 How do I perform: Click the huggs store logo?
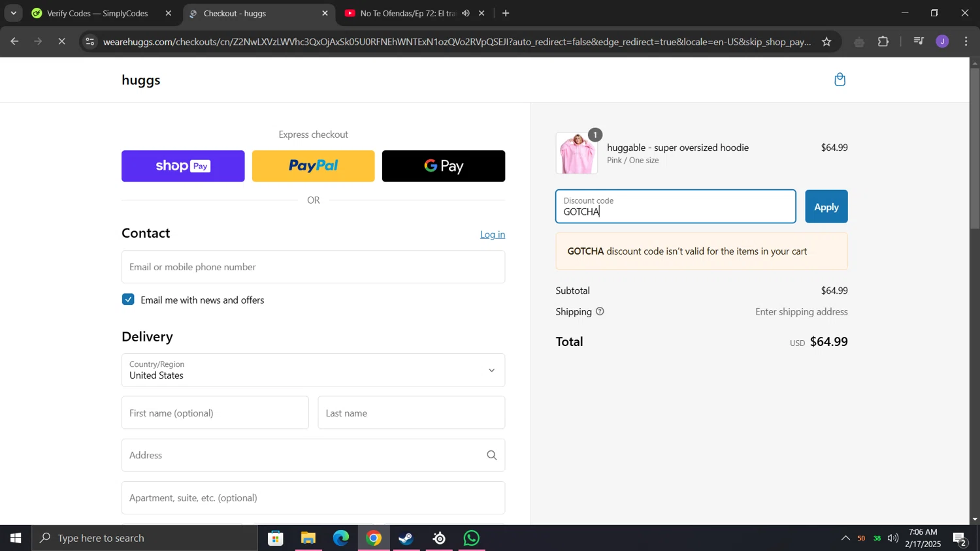(x=141, y=80)
